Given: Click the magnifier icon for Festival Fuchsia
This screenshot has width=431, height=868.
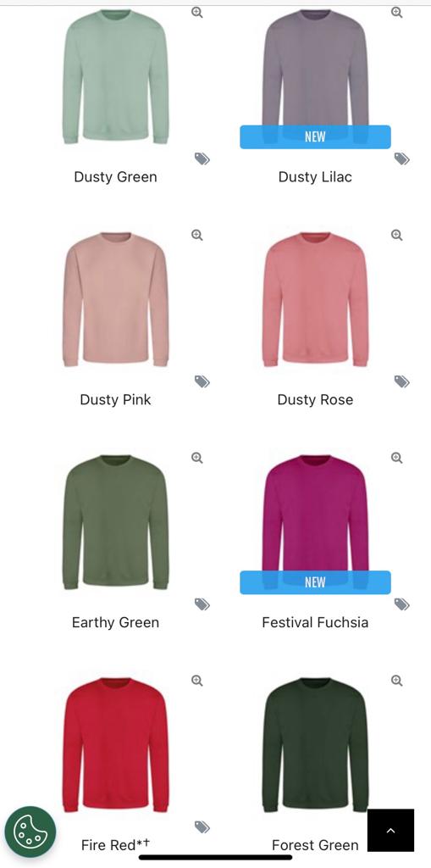Looking at the screenshot, I should [x=396, y=458].
